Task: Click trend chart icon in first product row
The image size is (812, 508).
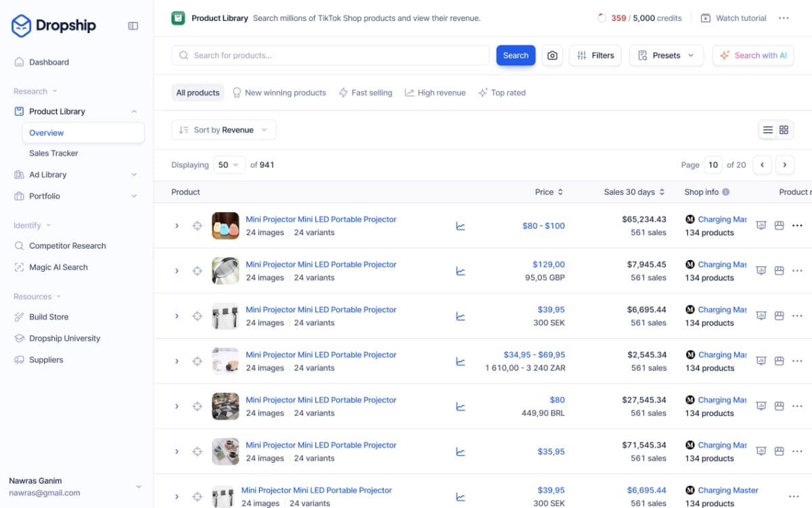Action: [x=461, y=226]
